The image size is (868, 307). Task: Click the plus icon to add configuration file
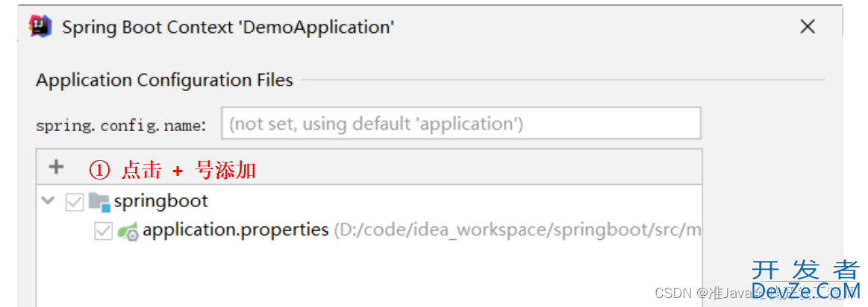point(56,166)
